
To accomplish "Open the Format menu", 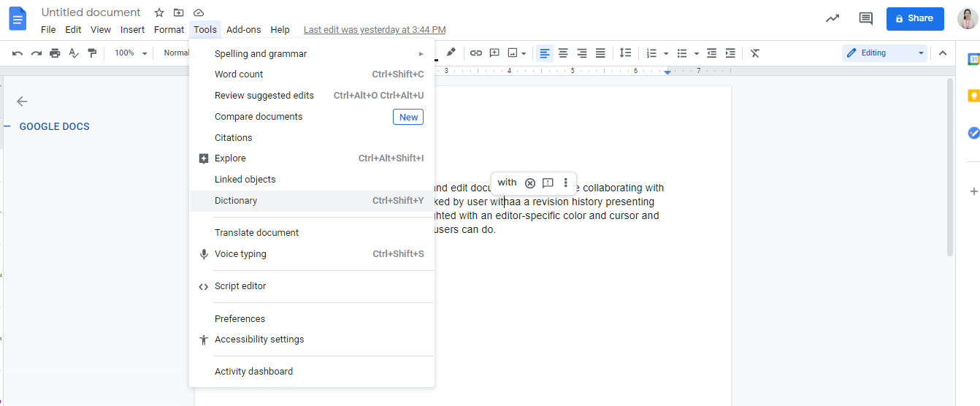I will point(169,30).
